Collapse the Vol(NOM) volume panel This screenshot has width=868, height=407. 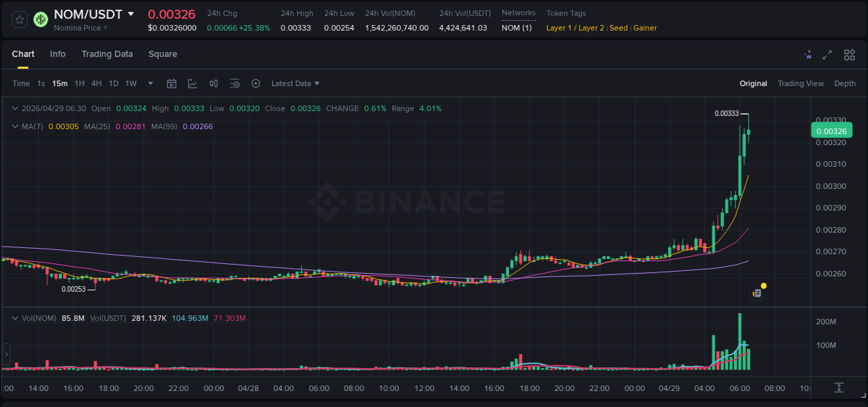pos(15,317)
